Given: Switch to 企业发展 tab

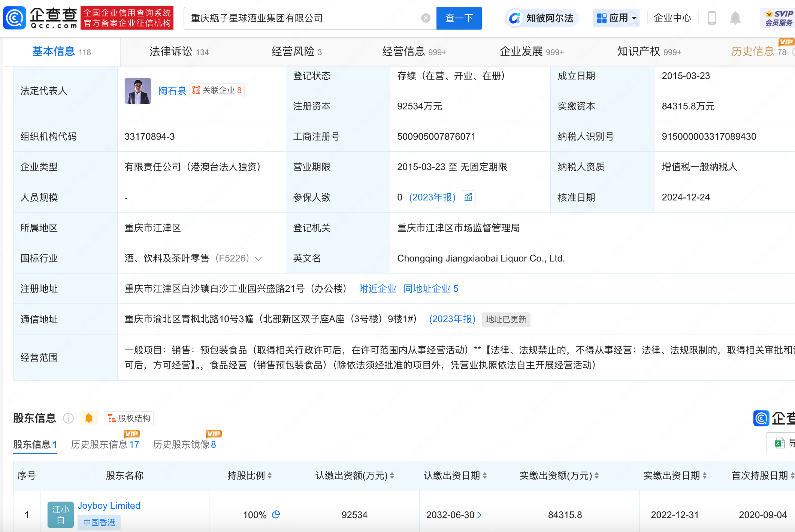Looking at the screenshot, I should pyautogui.click(x=532, y=52).
